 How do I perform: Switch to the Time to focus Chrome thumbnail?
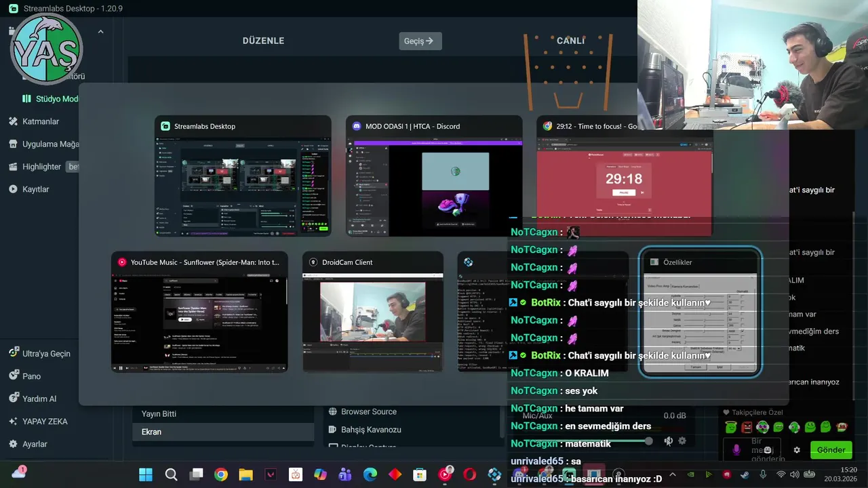[625, 176]
